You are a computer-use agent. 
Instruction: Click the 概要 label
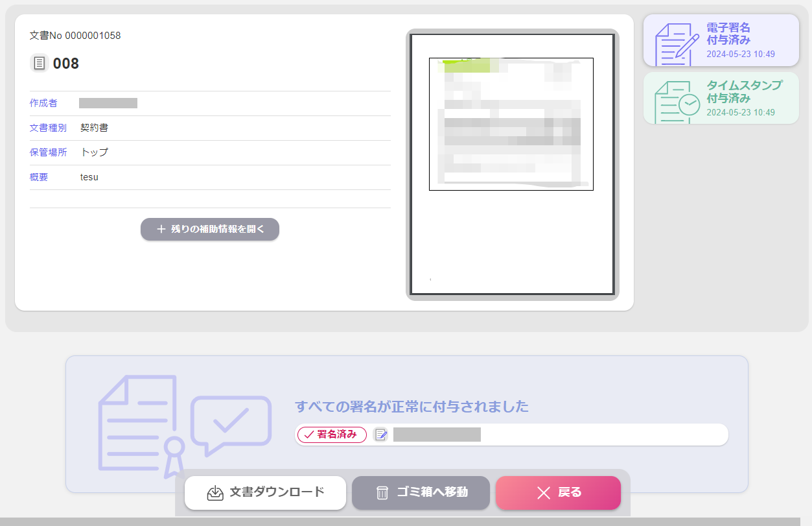coord(39,177)
